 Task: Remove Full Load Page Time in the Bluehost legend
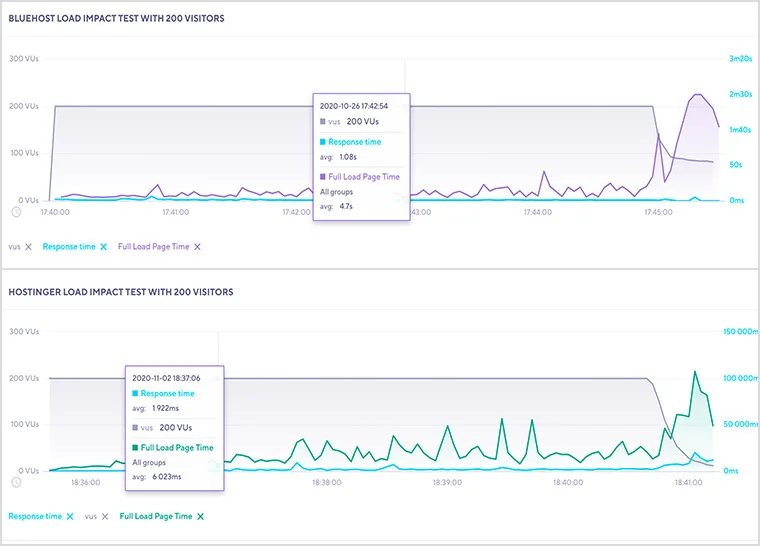(197, 247)
